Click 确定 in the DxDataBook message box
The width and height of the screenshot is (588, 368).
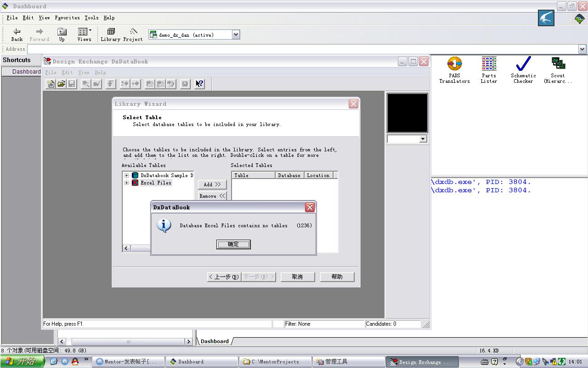[x=233, y=244]
